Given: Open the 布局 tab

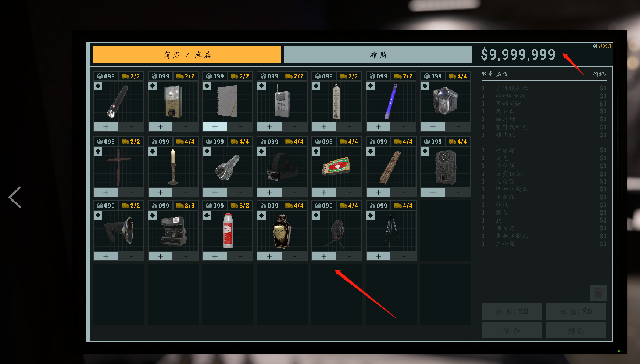Looking at the screenshot, I should tap(378, 54).
